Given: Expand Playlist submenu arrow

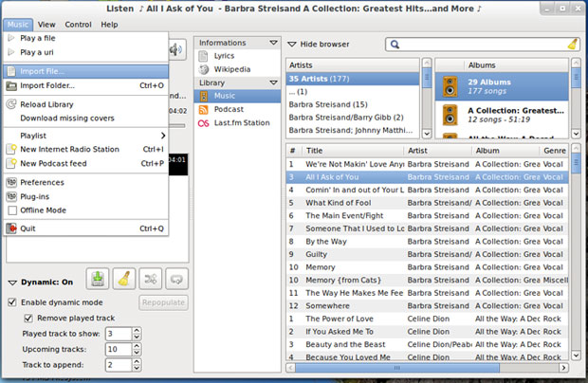Looking at the screenshot, I should 163,136.
